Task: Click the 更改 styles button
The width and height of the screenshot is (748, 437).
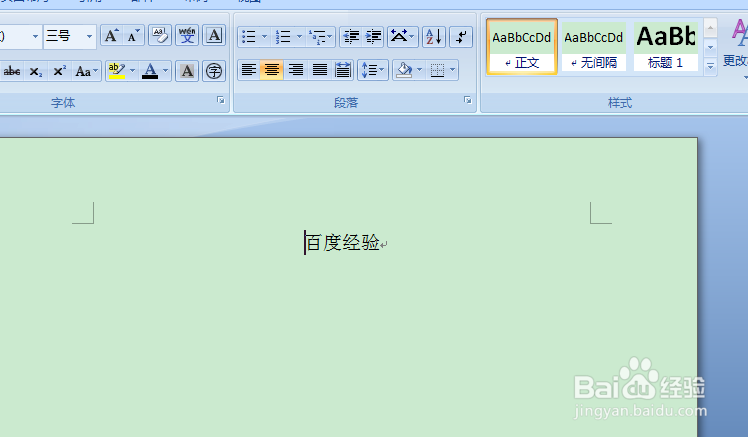Action: click(x=735, y=48)
